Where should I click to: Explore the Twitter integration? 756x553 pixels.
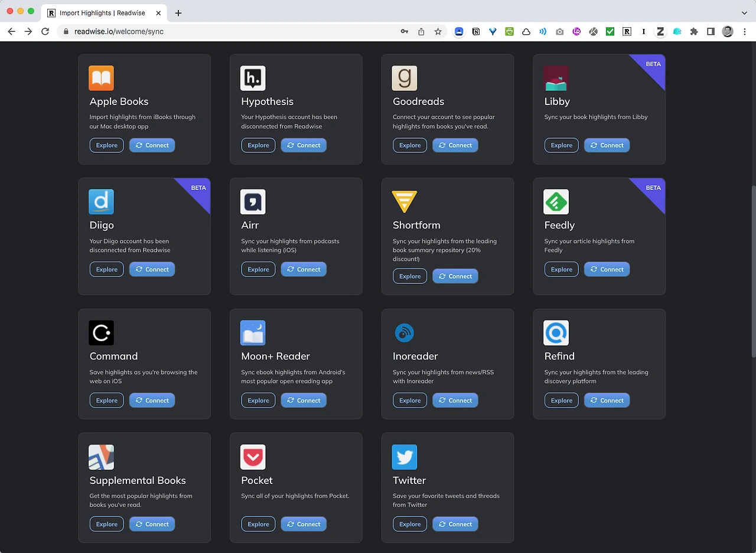(410, 524)
